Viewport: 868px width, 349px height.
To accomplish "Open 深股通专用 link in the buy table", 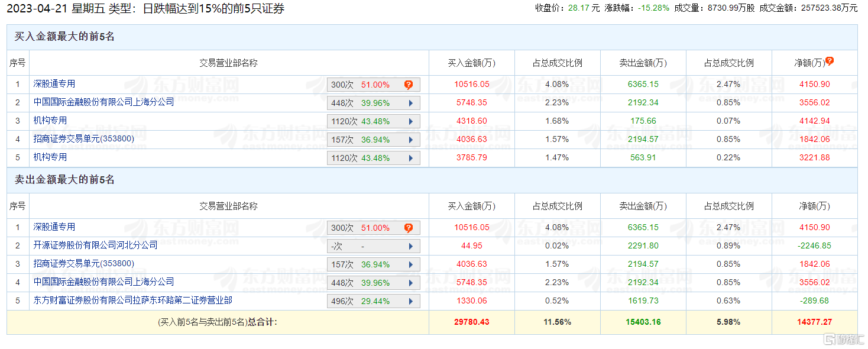I will point(54,84).
